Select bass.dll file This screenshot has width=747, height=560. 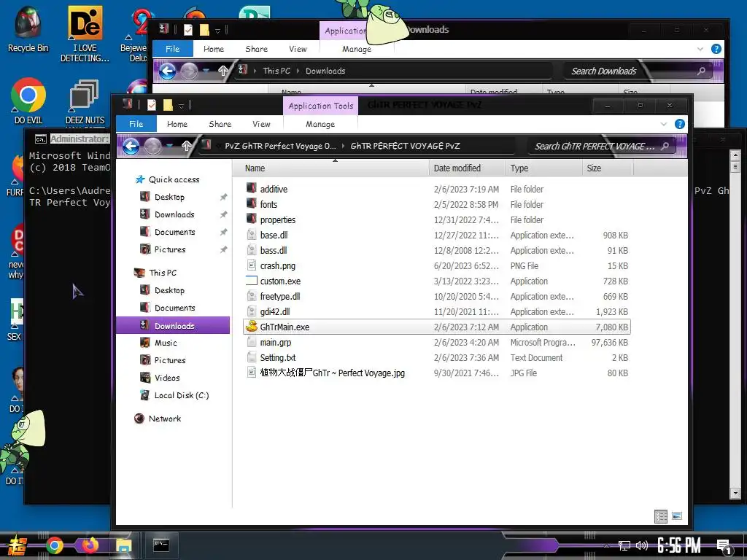click(274, 251)
